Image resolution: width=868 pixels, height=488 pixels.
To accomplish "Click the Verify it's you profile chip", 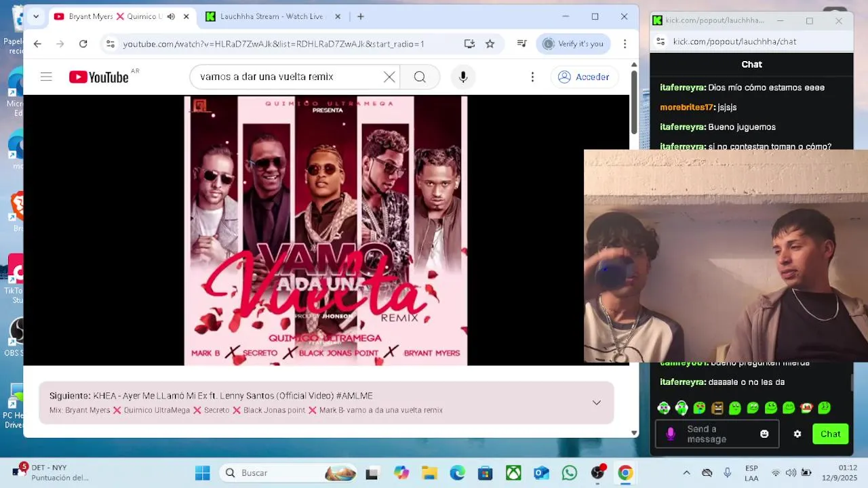I will pyautogui.click(x=574, y=43).
